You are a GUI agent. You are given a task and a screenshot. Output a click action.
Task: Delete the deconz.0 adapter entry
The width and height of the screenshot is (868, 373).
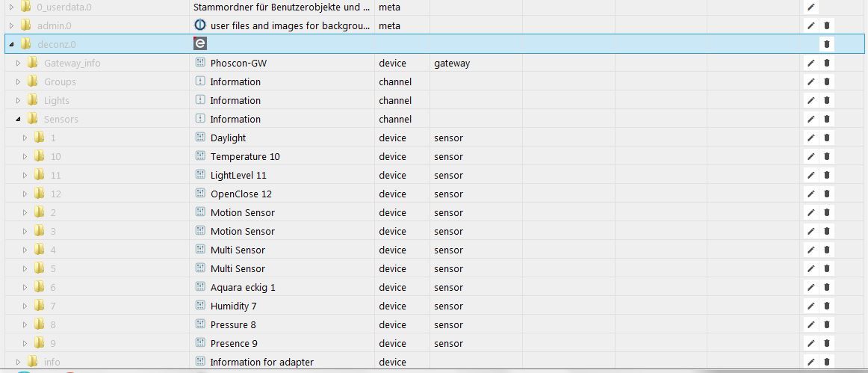pos(826,44)
